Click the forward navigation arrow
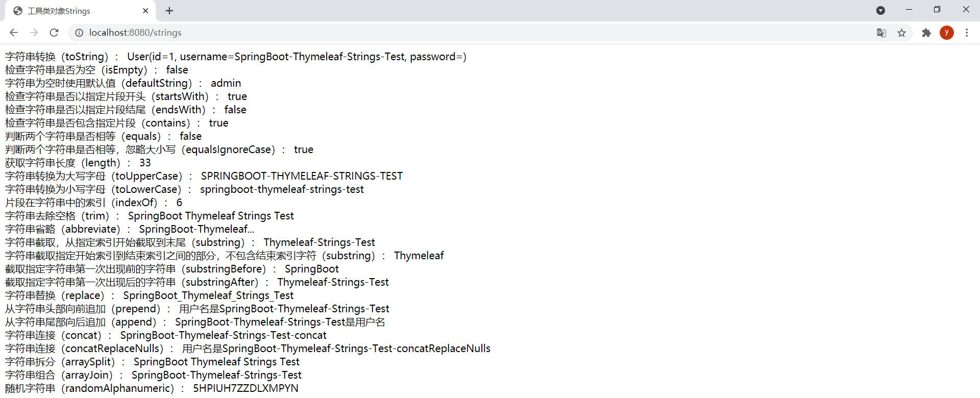The height and width of the screenshot is (398, 980). [x=34, y=33]
